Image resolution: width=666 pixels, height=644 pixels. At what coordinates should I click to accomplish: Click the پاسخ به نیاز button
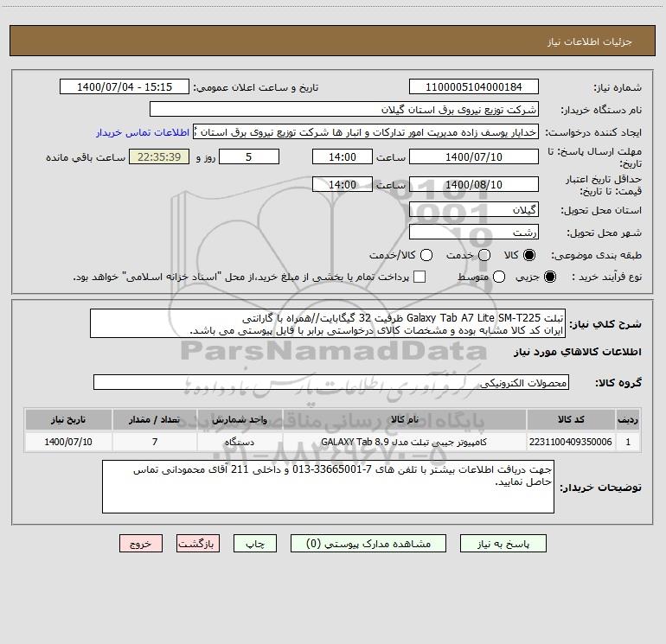[x=503, y=544]
